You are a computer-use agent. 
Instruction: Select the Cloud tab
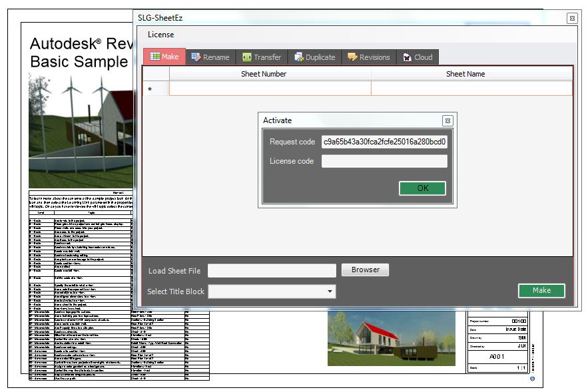point(418,57)
